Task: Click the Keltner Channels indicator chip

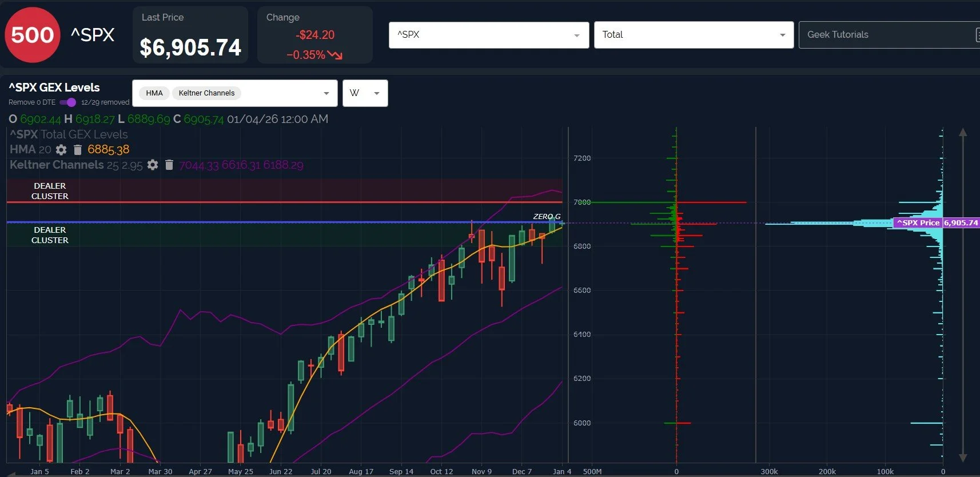Action: click(206, 93)
